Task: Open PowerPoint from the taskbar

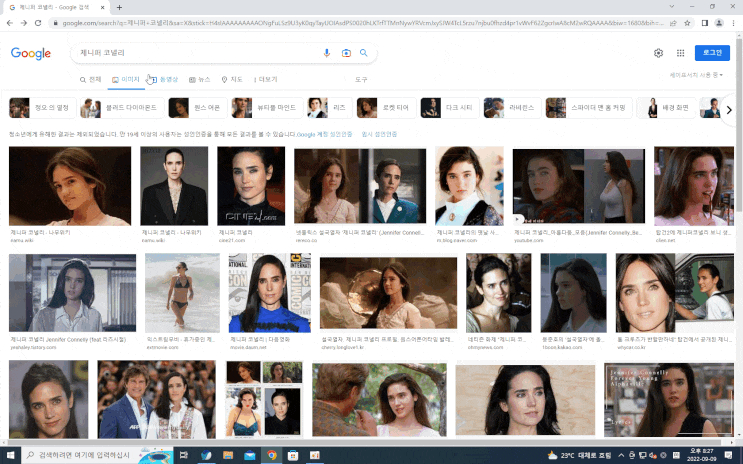Action: (x=315, y=455)
